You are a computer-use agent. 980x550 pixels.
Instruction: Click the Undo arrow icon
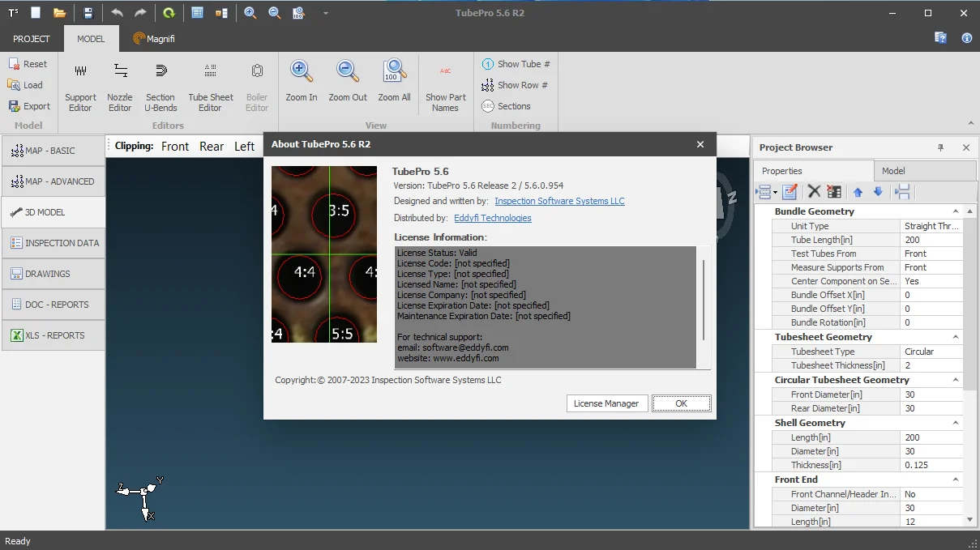118,13
